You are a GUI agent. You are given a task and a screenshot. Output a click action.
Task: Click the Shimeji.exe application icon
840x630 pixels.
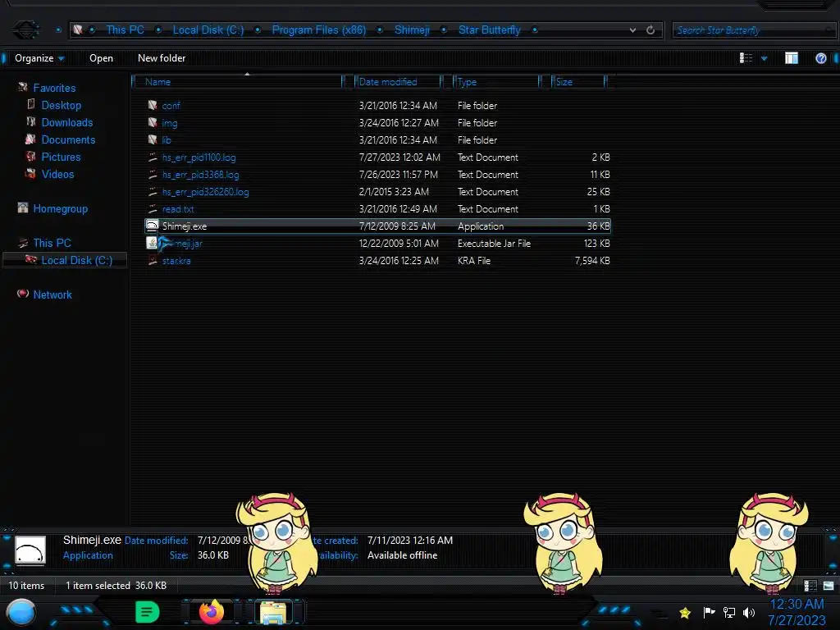(152, 226)
